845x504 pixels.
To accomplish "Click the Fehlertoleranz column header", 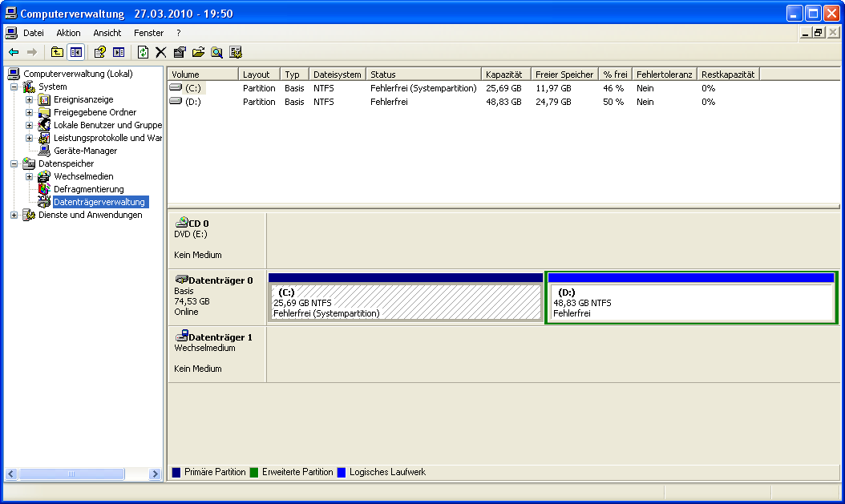I will (x=664, y=75).
